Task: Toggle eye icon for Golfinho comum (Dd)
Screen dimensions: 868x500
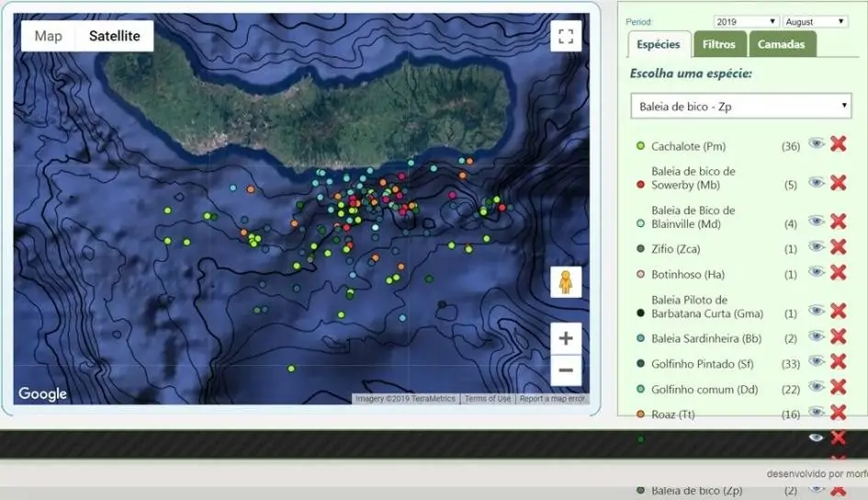Action: point(816,387)
